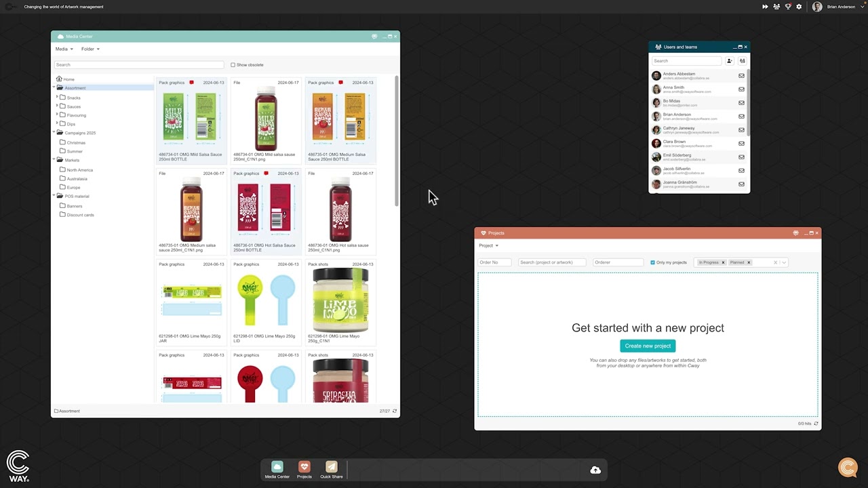Viewport: 868px width, 488px height.
Task: Click Brian Anderson's avatar in top bar
Action: coord(817,7)
